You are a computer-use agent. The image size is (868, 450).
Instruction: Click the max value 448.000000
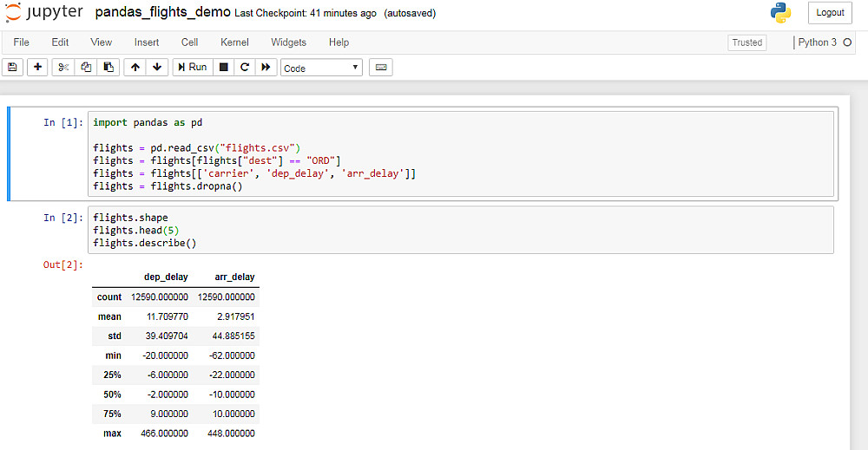pos(232,434)
